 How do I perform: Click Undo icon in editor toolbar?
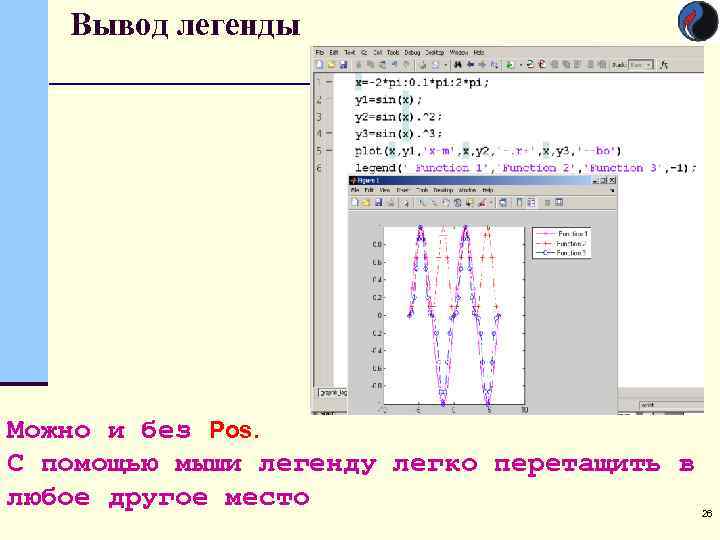click(x=394, y=65)
